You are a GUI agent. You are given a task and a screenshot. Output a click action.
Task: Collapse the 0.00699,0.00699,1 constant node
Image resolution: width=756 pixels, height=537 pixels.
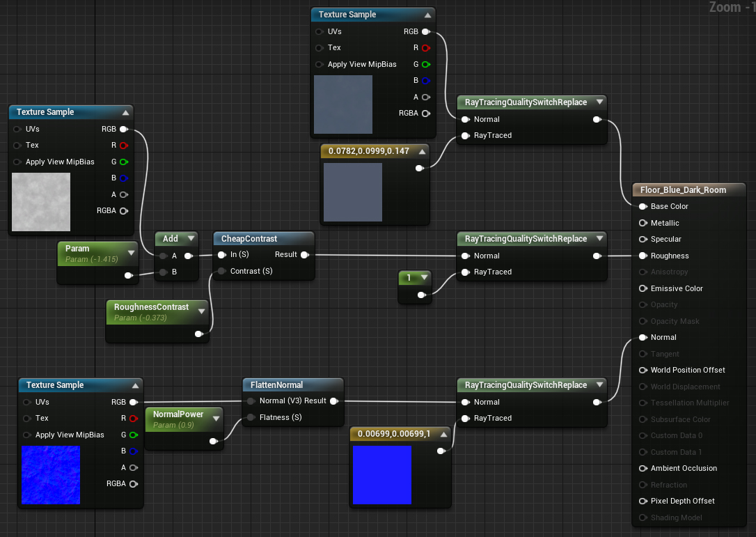click(x=443, y=434)
